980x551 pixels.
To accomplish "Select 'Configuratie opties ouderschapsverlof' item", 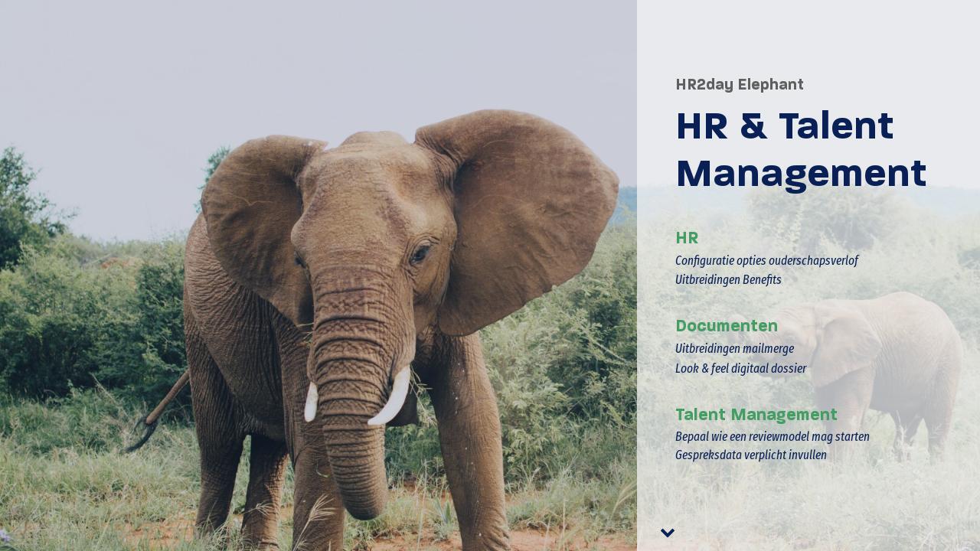I will pyautogui.click(x=766, y=260).
